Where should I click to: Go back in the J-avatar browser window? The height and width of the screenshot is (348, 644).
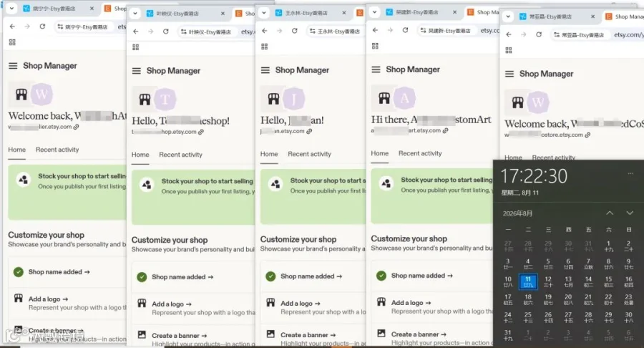[265, 30]
